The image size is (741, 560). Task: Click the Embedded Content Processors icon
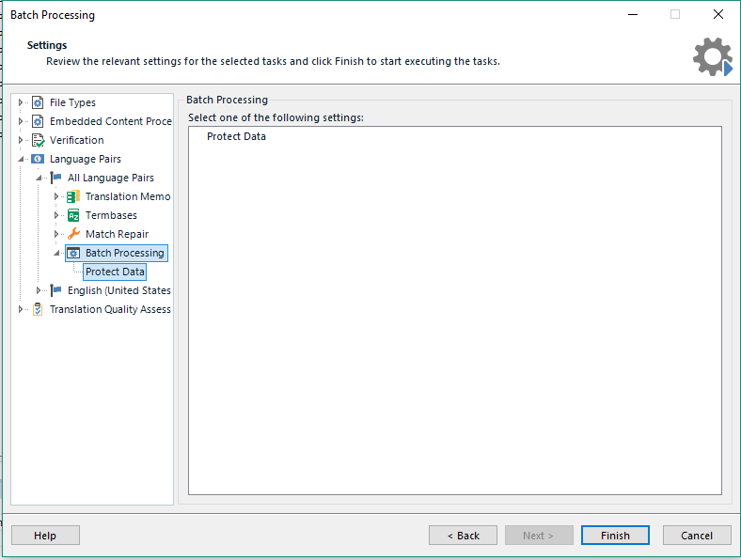[x=38, y=121]
